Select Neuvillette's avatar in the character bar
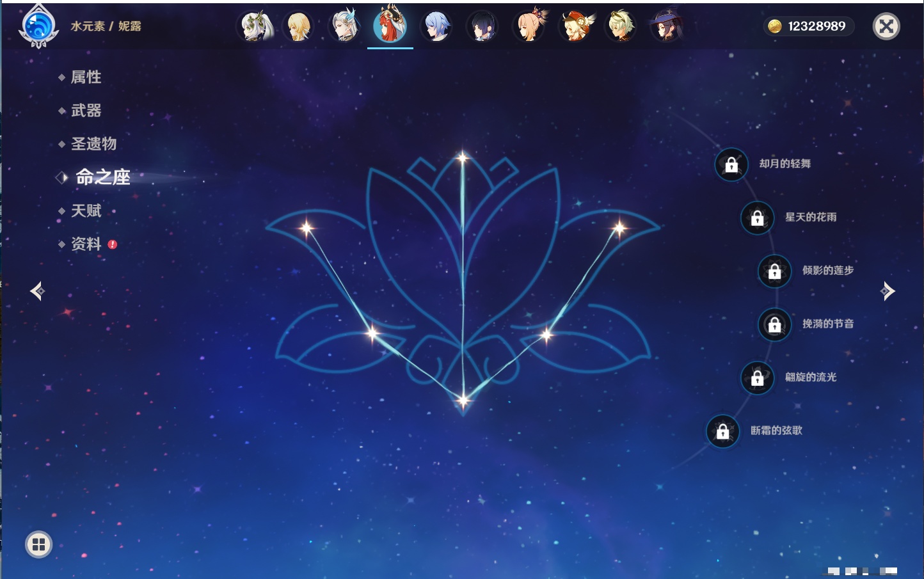Viewport: 924px width, 579px height. [x=344, y=27]
